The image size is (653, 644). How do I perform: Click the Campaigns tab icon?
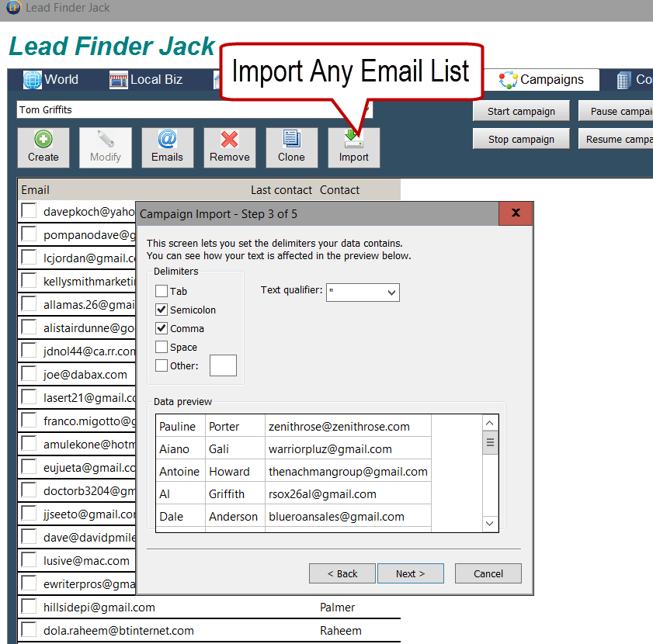tap(509, 80)
